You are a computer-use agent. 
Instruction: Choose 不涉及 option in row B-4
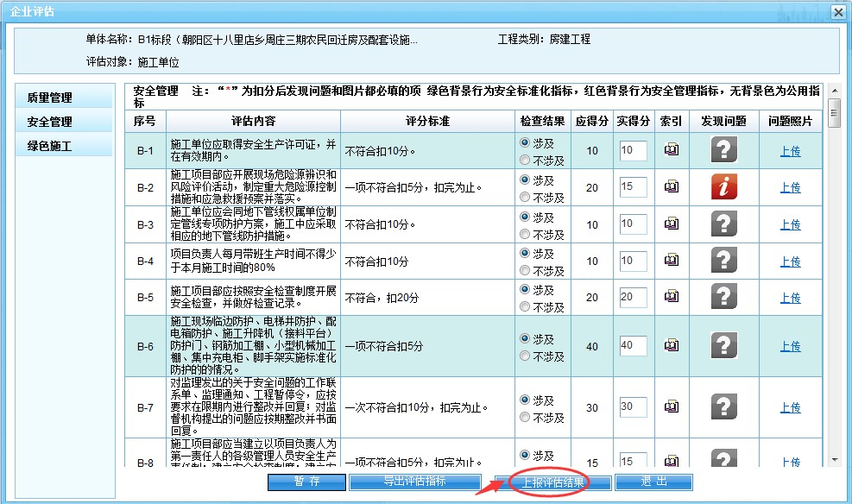pos(524,270)
